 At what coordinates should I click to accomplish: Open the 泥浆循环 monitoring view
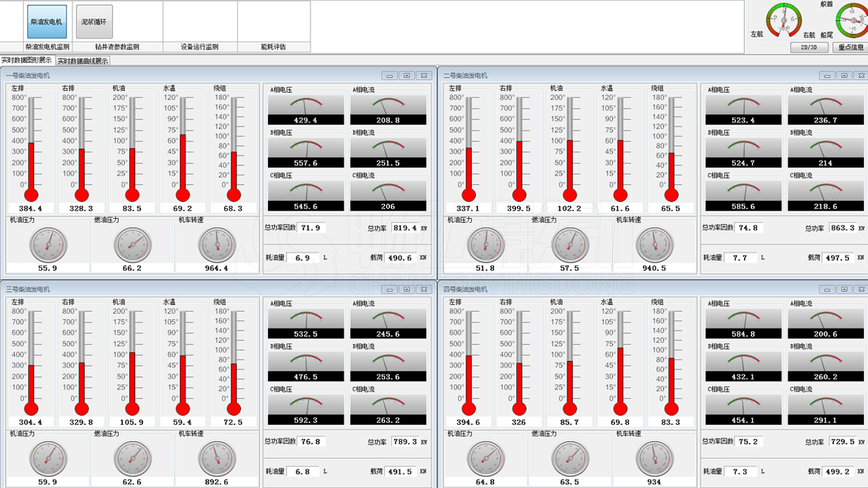(94, 22)
